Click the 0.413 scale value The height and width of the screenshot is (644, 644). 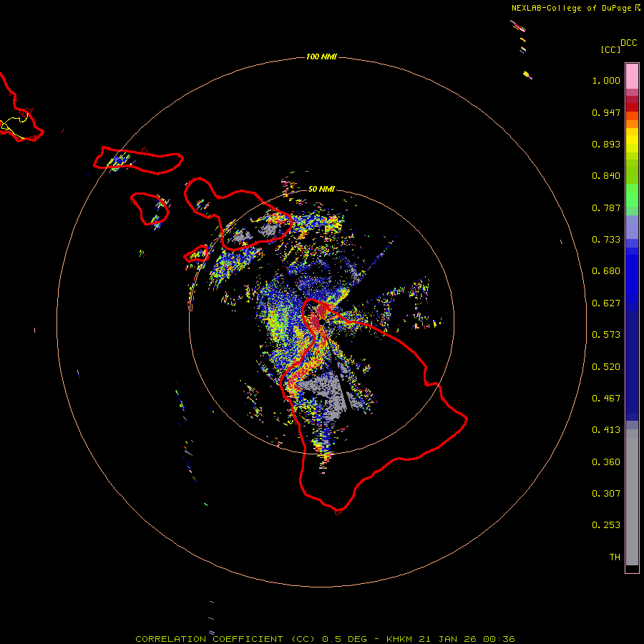606,430
